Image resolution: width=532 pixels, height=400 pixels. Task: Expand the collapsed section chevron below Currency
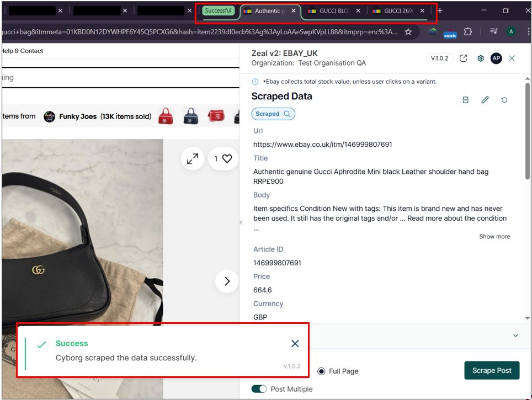coord(515,335)
